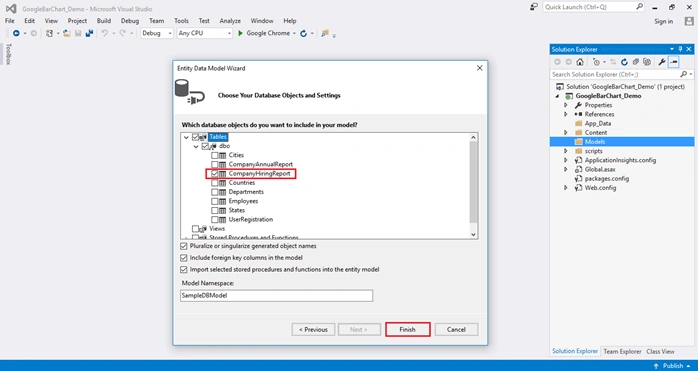Collapse the Tables tree node
This screenshot has height=371, width=698.
click(186, 137)
